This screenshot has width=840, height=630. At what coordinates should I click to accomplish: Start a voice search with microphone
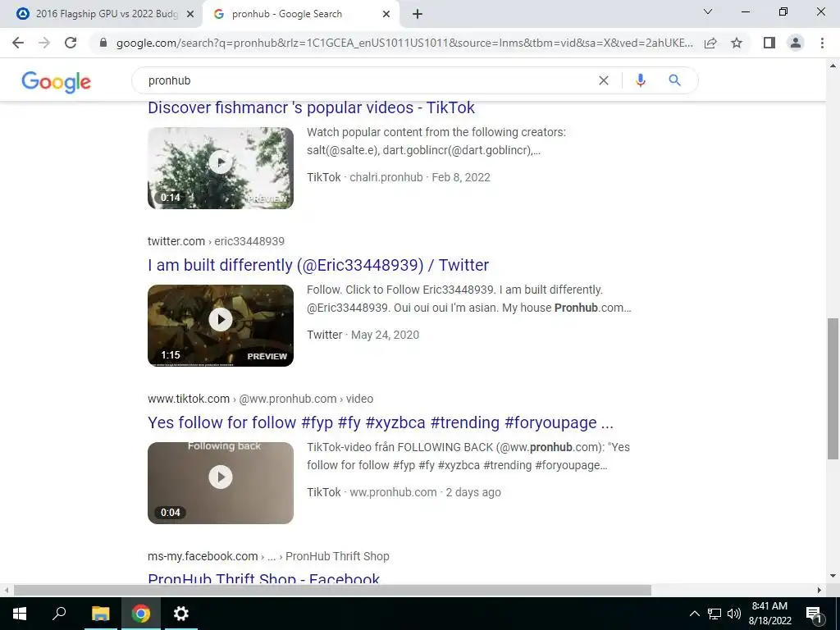pos(640,80)
